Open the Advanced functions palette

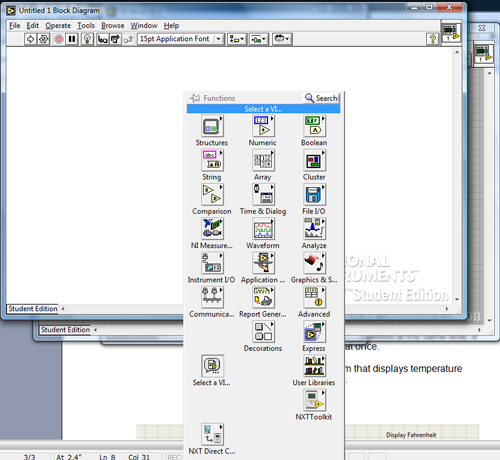(x=314, y=297)
